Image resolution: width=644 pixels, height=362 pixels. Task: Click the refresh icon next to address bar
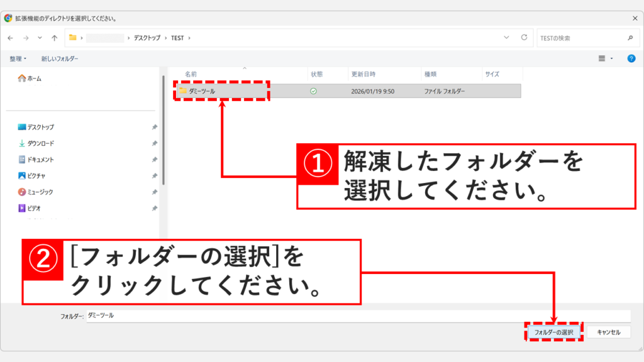pos(524,38)
